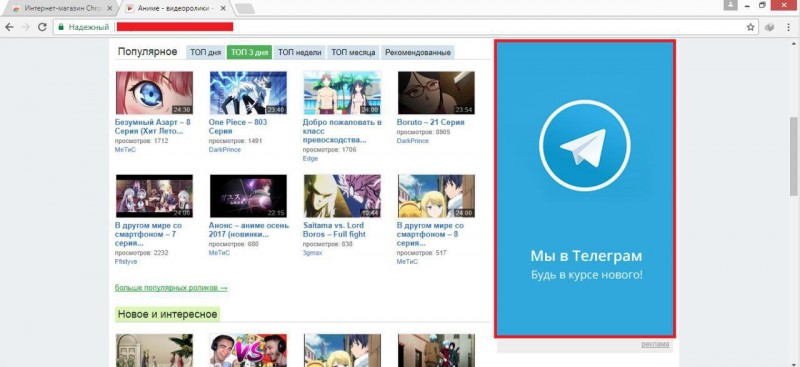Open author MeTиC under Анонс video
This screenshot has width=800, height=367.
coord(219,253)
